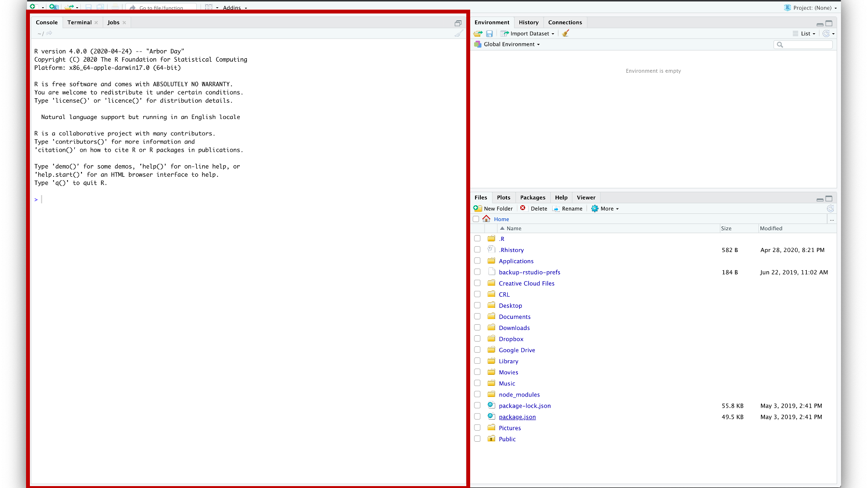Clear environment objects with the broom icon
Screen dimensions: 868x488
pos(566,33)
